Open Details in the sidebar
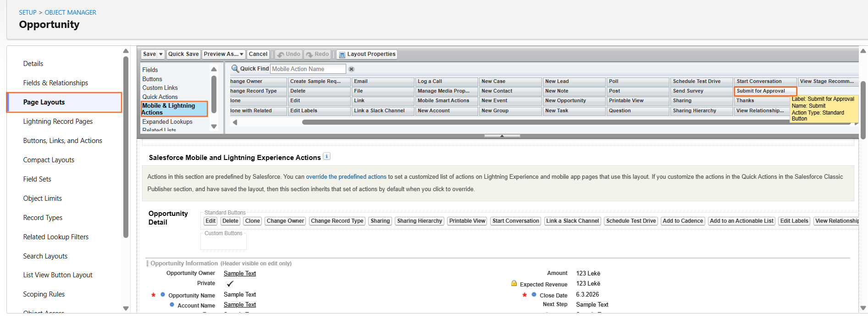 click(x=33, y=64)
